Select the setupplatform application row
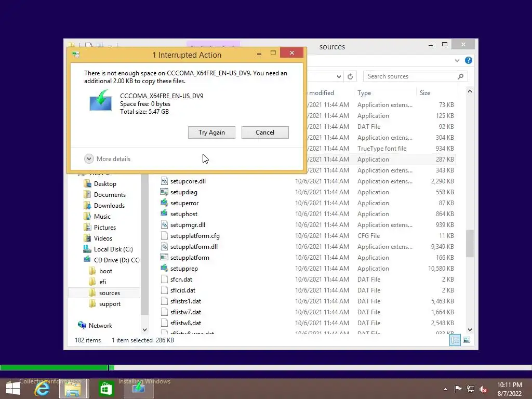Viewport: 532px width, 399px height. click(x=307, y=258)
